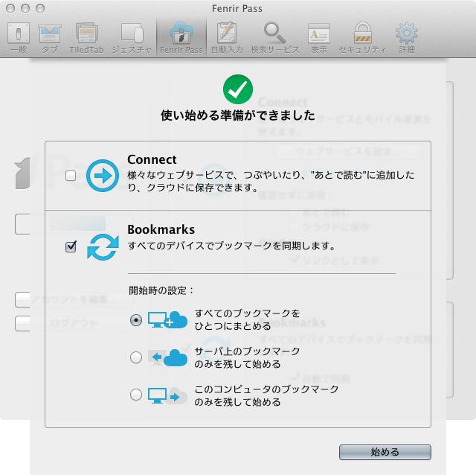Click the Connect heading text

[x=152, y=159]
